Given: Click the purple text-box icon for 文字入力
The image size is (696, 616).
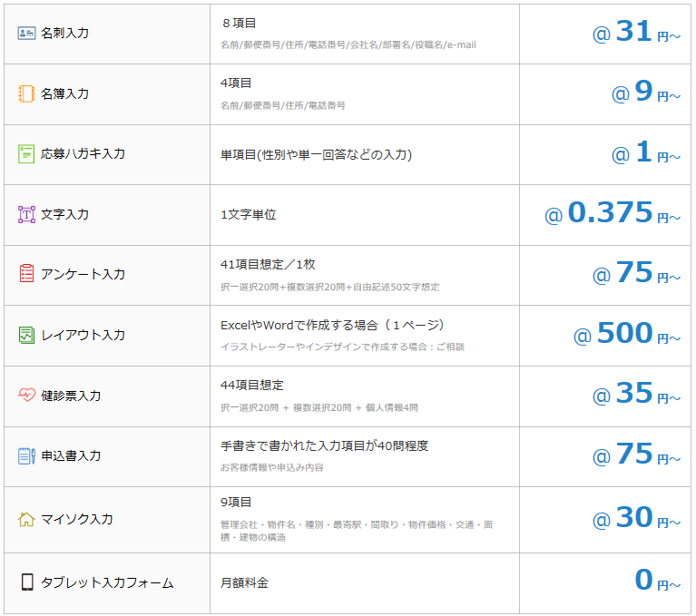Looking at the screenshot, I should pyautogui.click(x=26, y=214).
